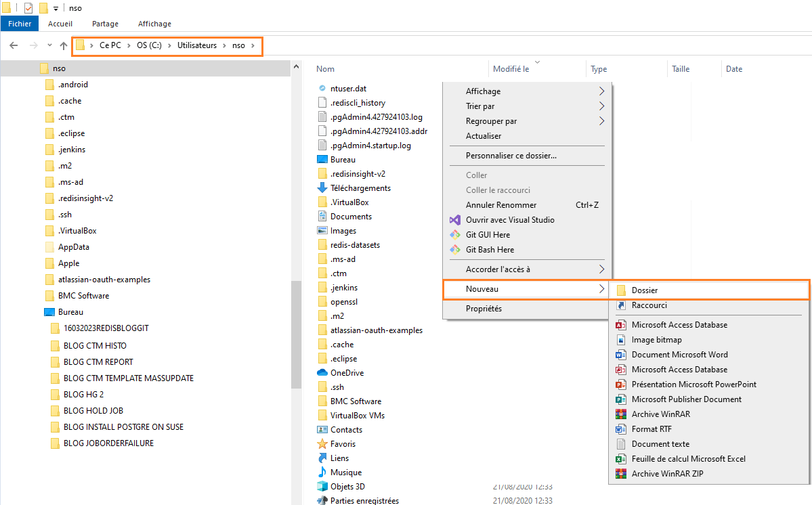The height and width of the screenshot is (505, 812).
Task: Expand the Trier par submenu arrow
Action: click(601, 106)
